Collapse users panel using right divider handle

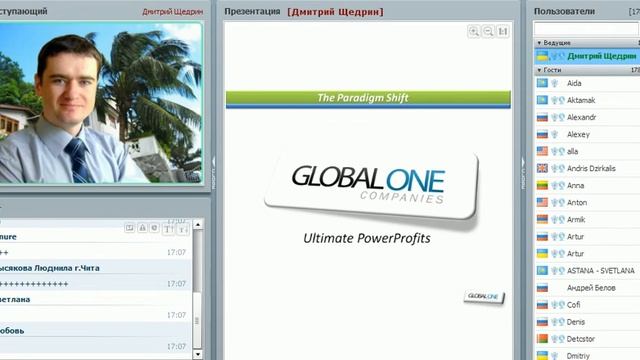(523, 173)
